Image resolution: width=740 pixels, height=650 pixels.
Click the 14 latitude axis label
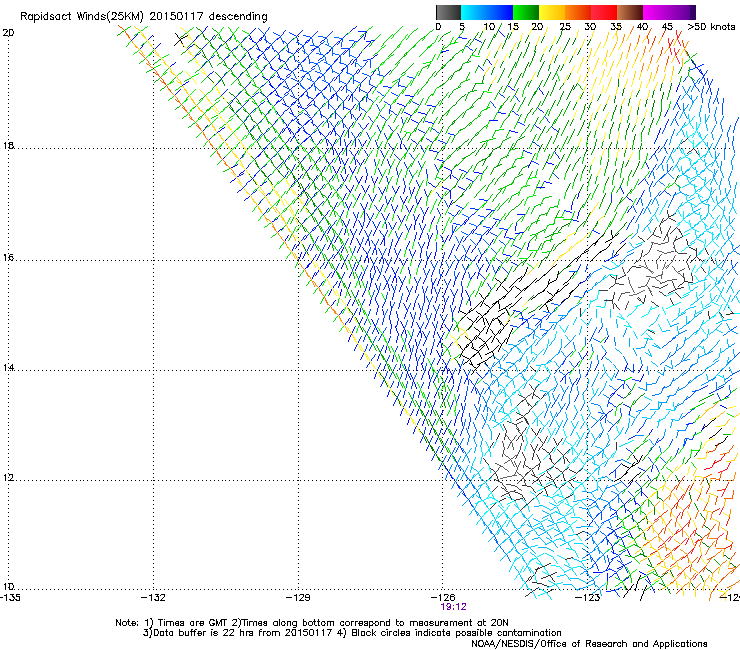(x=8, y=367)
